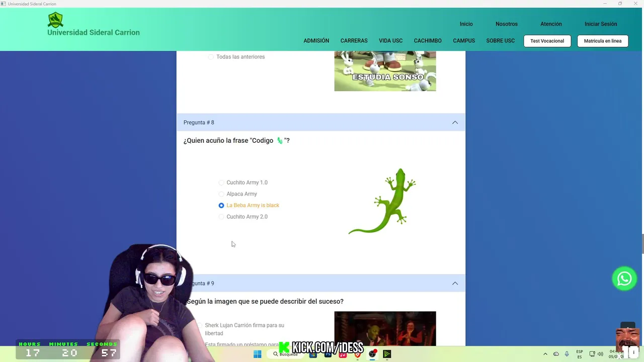
Task: Open the volume tray icon
Action: [600, 354]
